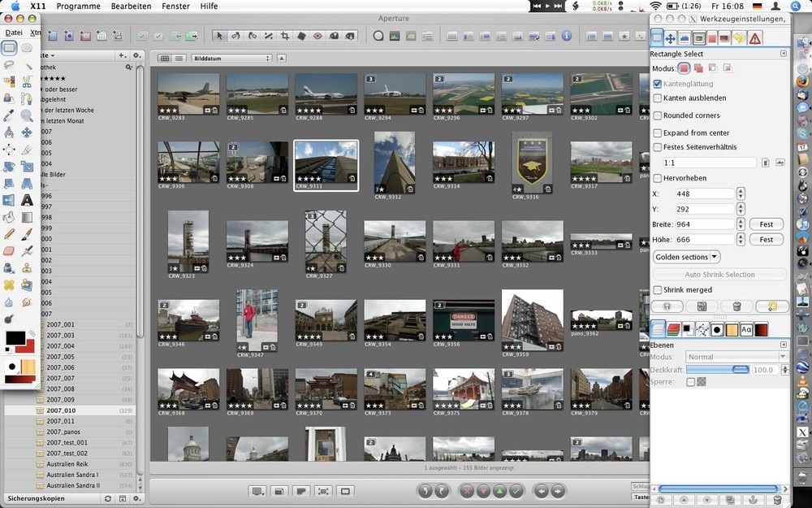Select the Intelligent Scissors tool
Viewport: 812px width, 508px height.
pos(26,80)
